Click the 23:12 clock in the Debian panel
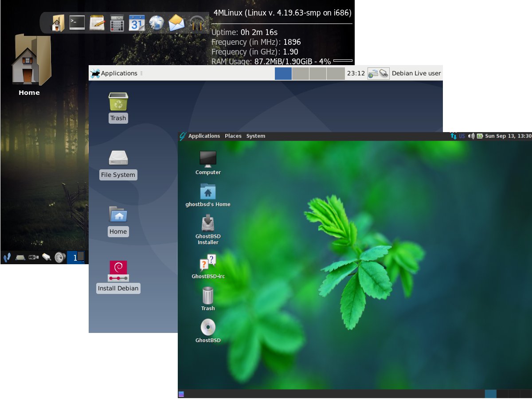The width and height of the screenshot is (532, 399). pyautogui.click(x=356, y=74)
